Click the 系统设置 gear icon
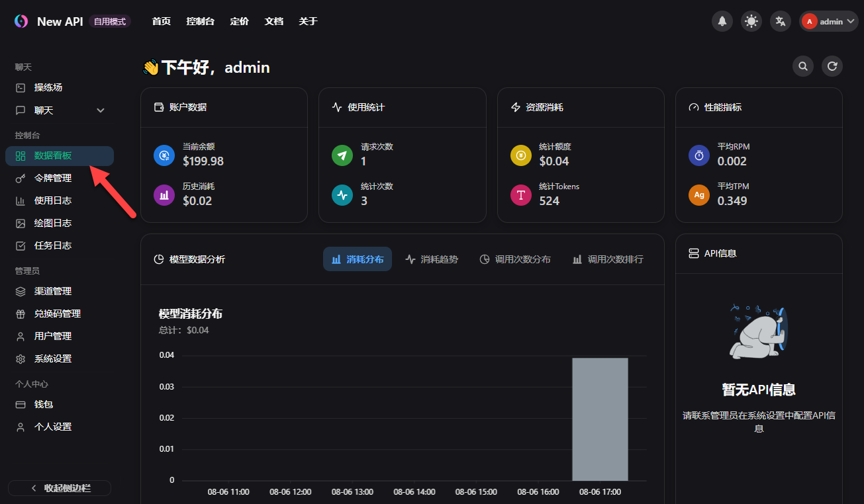The height and width of the screenshot is (504, 864). [21, 358]
